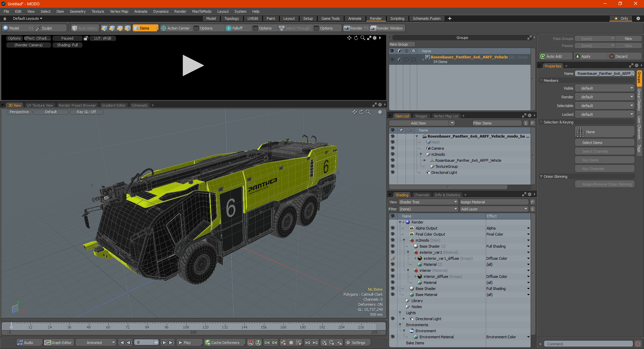Open Audio settings button

(x=29, y=343)
